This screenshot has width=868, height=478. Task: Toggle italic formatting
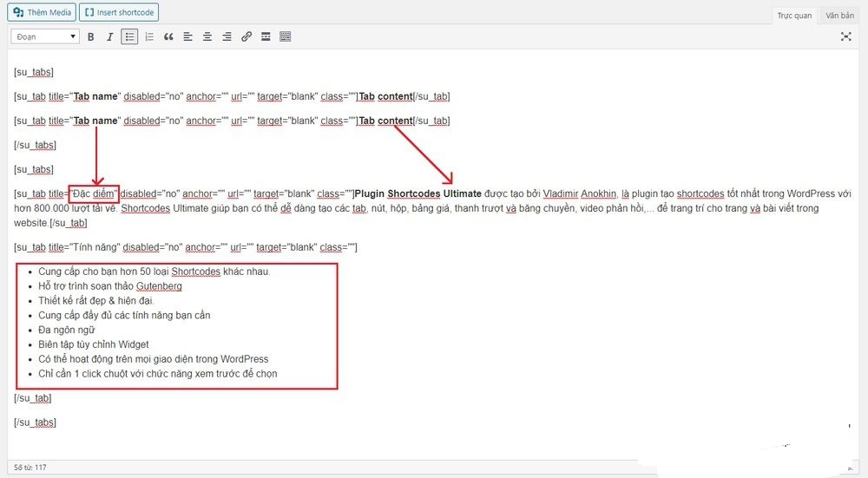(x=109, y=36)
